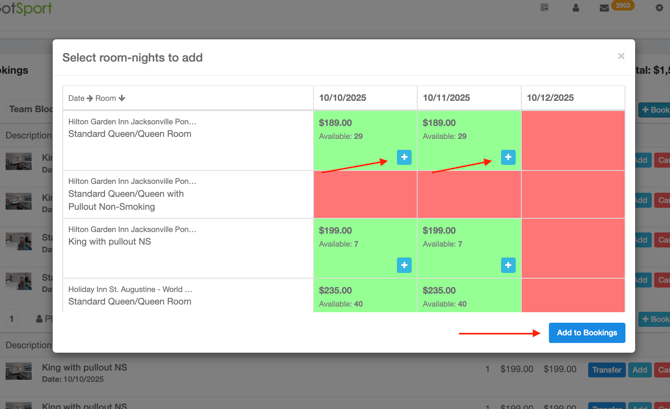Open the settings gear icon
This screenshot has width=670, height=409.
click(660, 8)
